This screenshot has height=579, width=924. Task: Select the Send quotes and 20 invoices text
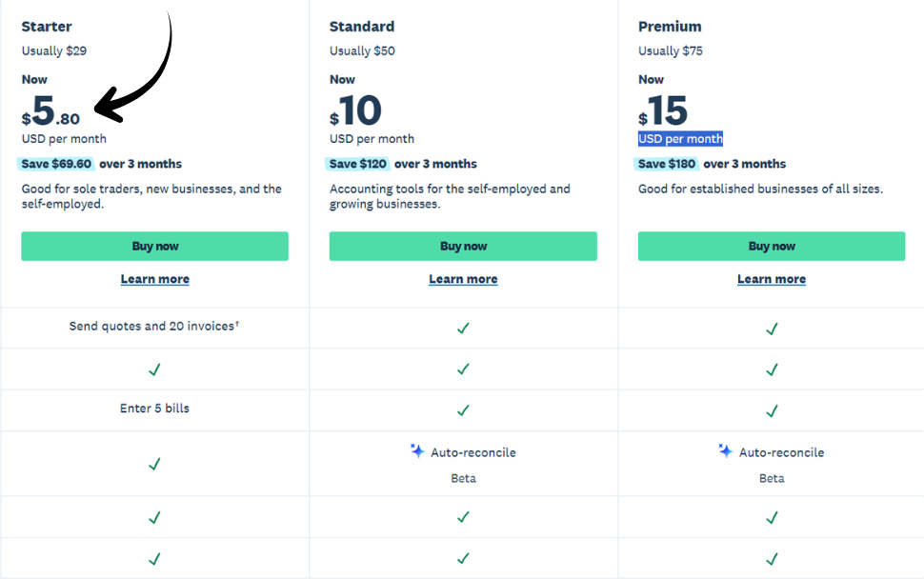[x=154, y=328]
